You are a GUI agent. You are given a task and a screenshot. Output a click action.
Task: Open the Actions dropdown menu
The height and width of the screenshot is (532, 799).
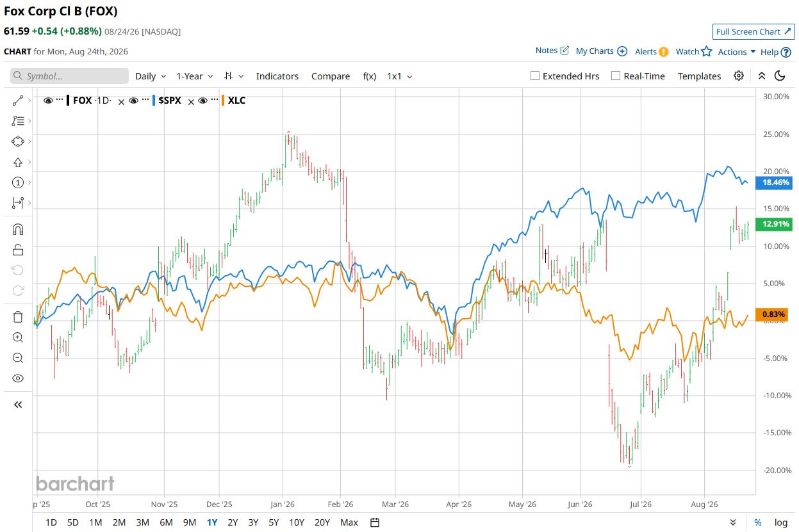click(x=737, y=52)
